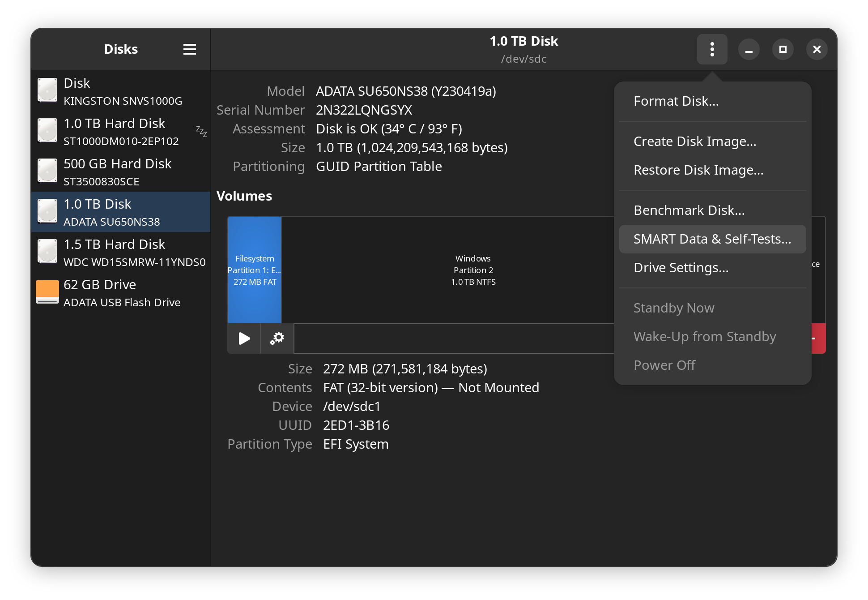Open the Disks hamburger application menu
The height and width of the screenshot is (600, 868).
(x=190, y=49)
